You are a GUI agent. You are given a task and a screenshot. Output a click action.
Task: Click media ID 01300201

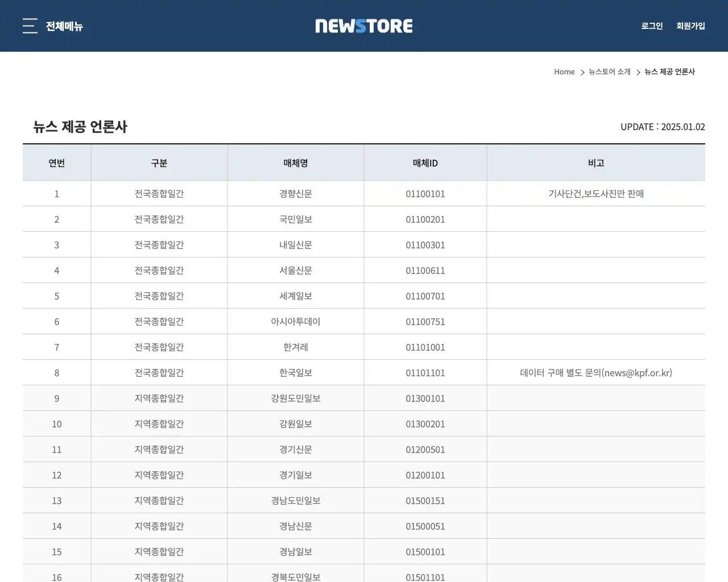coord(425,424)
